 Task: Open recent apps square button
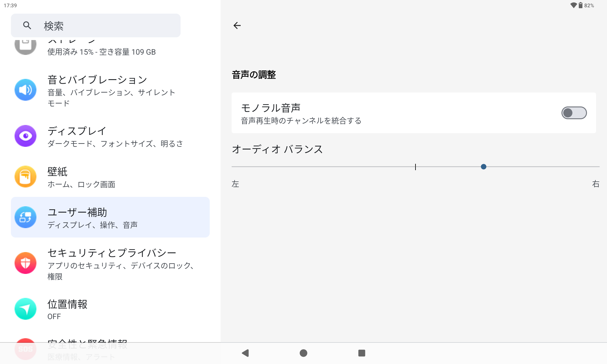point(361,353)
